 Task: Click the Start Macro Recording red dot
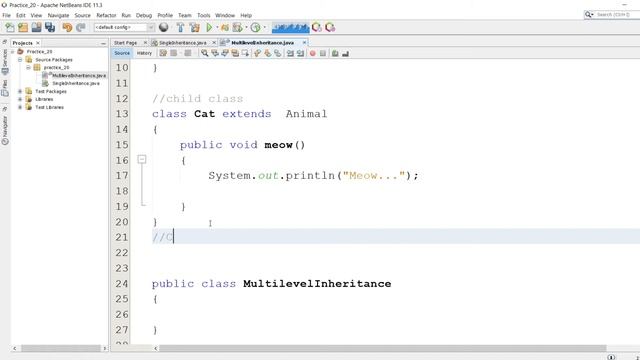pyautogui.click(x=313, y=53)
